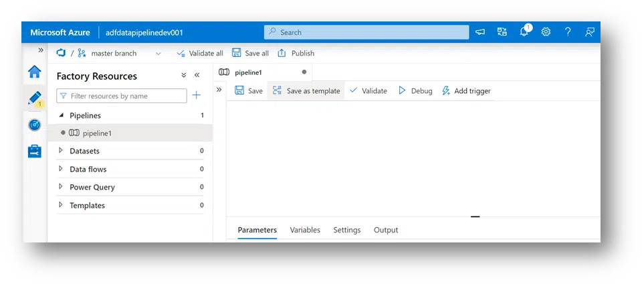Select the Author pencil icon
Image resolution: width=644 pixels, height=286 pixels.
pos(34,98)
